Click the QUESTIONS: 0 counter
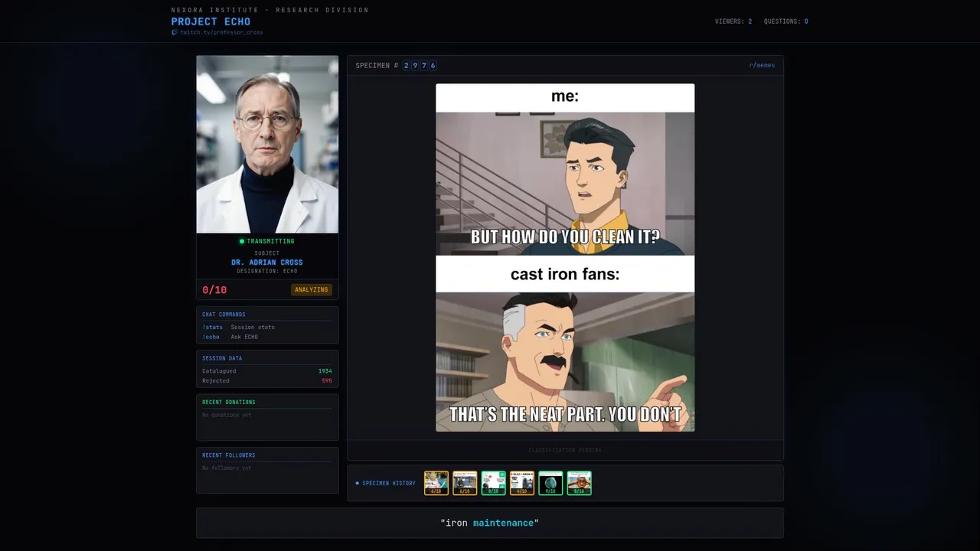The image size is (980, 551). pos(786,21)
